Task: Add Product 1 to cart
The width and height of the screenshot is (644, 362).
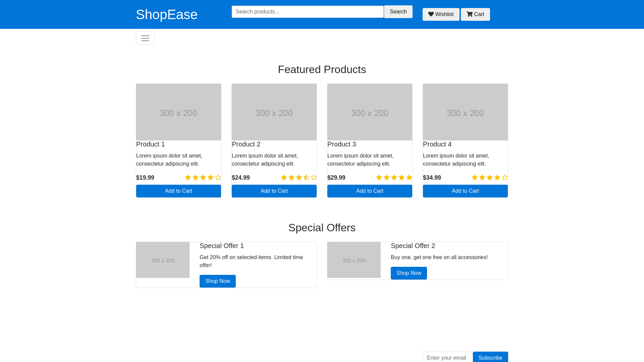Action: pyautogui.click(x=178, y=191)
